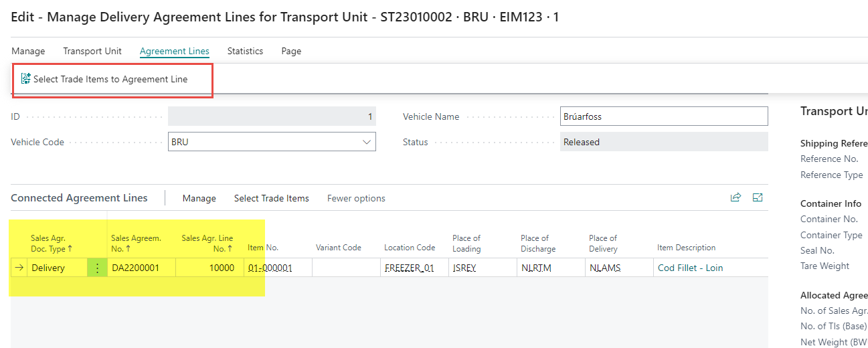Open the Transport Unit menu tab
This screenshot has height=348, width=868.
pyautogui.click(x=92, y=51)
